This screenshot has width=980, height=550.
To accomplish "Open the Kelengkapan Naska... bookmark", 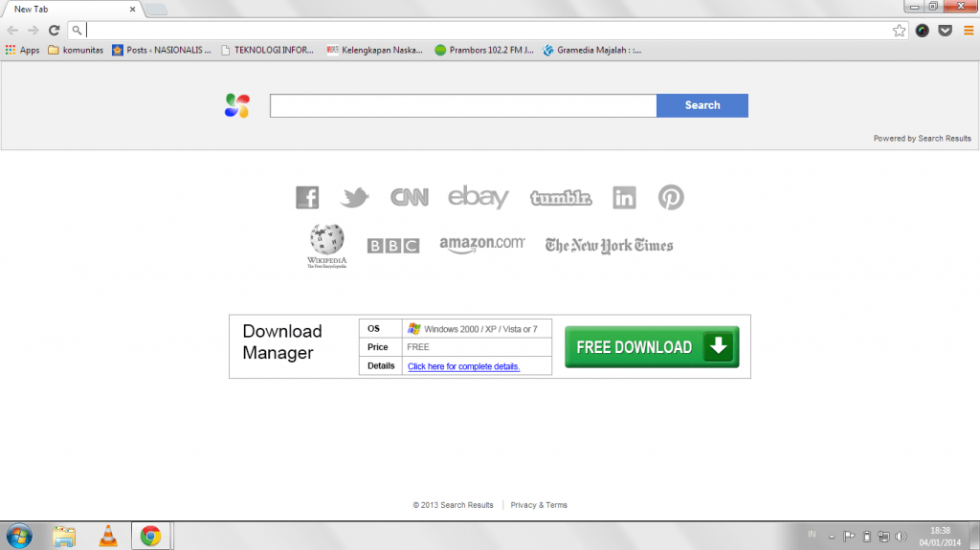I will pyautogui.click(x=375, y=50).
